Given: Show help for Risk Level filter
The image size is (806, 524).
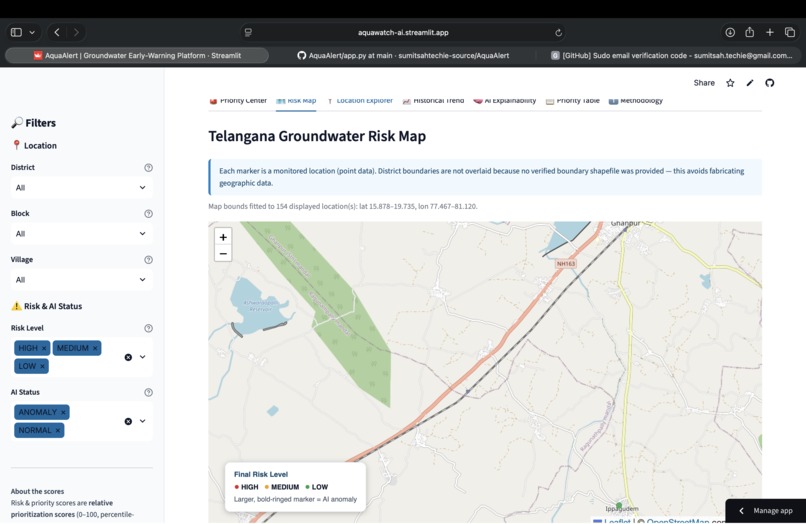Looking at the screenshot, I should tap(148, 328).
